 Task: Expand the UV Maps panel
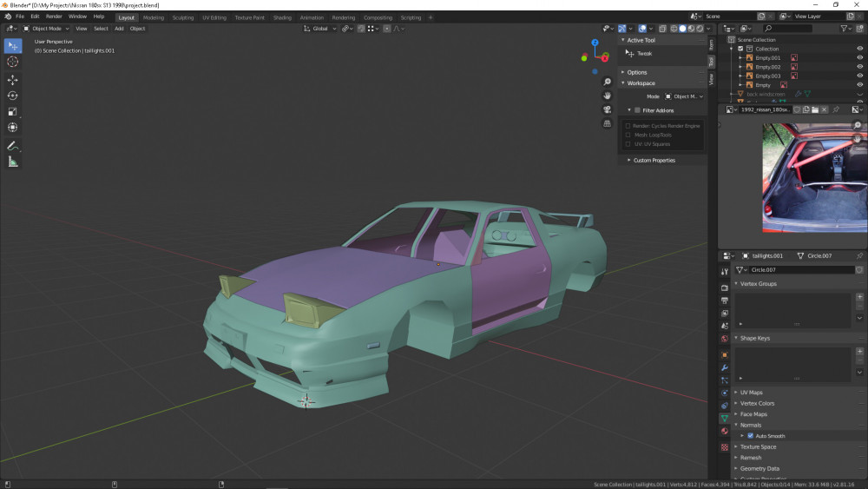click(x=736, y=392)
